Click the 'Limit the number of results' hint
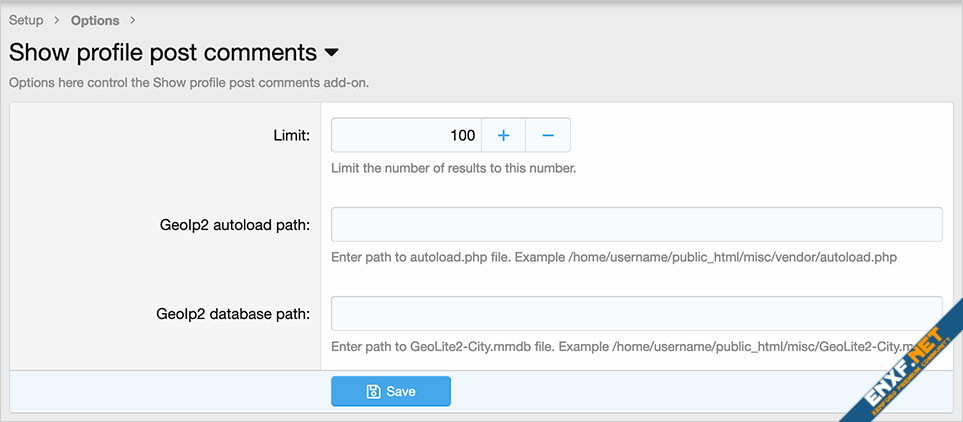This screenshot has width=963, height=422. click(453, 168)
